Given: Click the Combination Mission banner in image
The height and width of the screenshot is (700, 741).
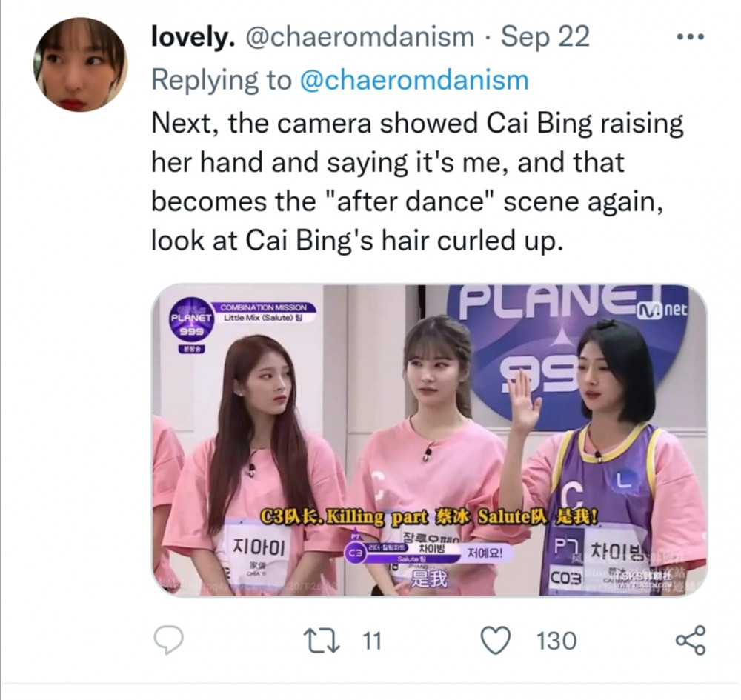Looking at the screenshot, I should [265, 312].
